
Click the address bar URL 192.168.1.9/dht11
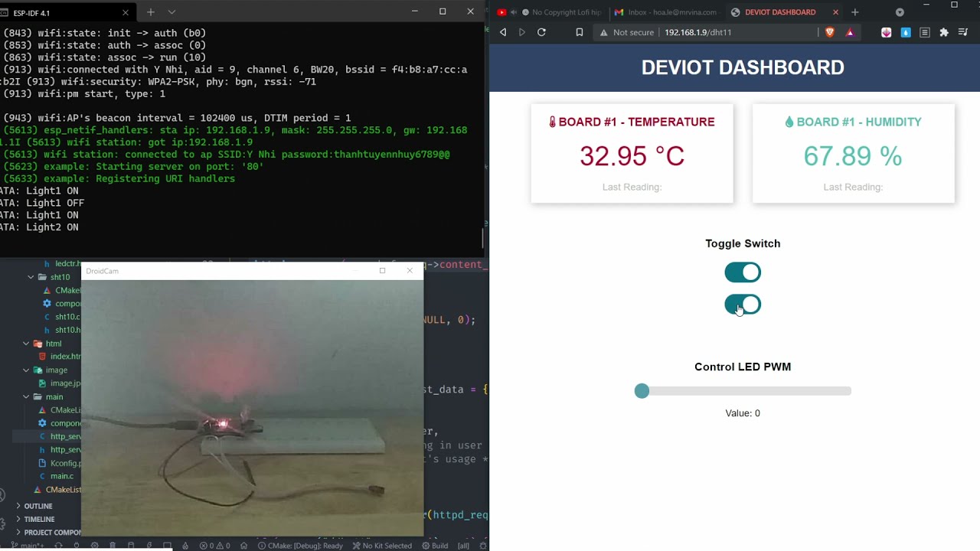click(x=698, y=32)
